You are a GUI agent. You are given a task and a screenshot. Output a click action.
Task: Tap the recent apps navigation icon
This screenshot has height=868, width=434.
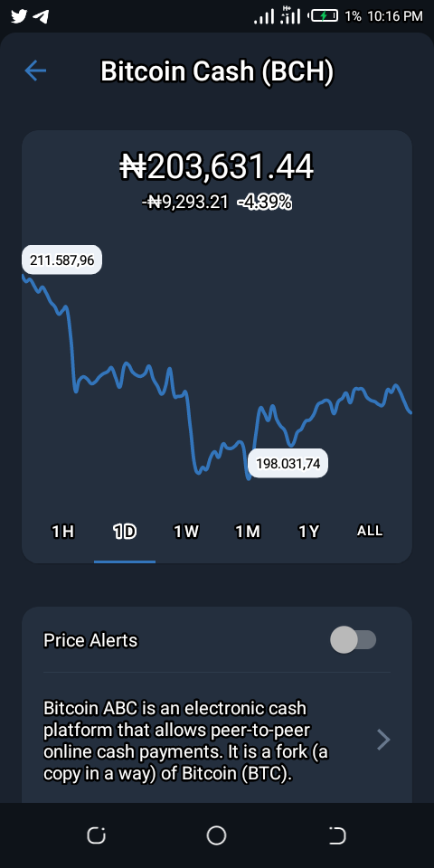click(97, 835)
